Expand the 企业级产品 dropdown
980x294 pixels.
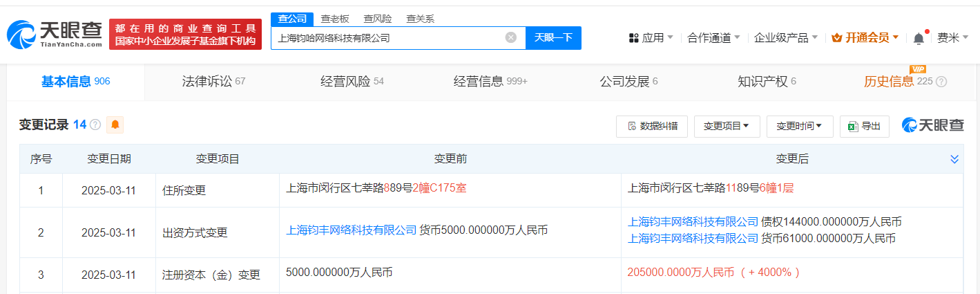tap(786, 38)
